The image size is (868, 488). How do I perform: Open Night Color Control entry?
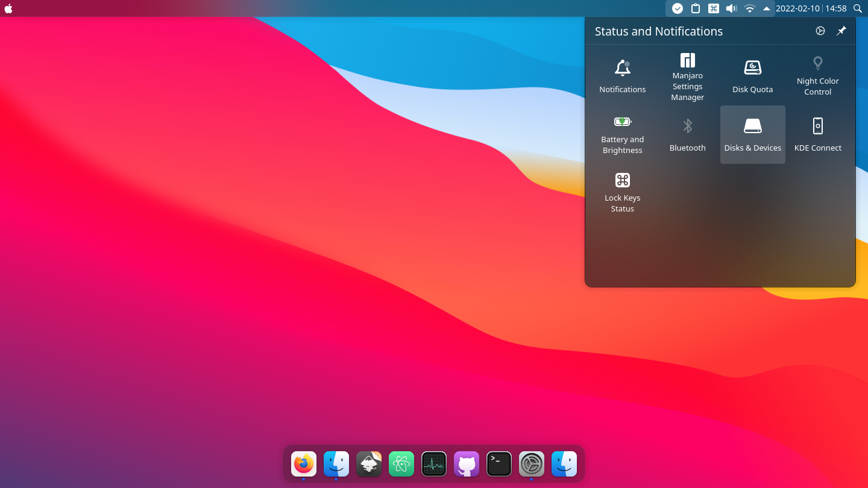[x=818, y=76]
